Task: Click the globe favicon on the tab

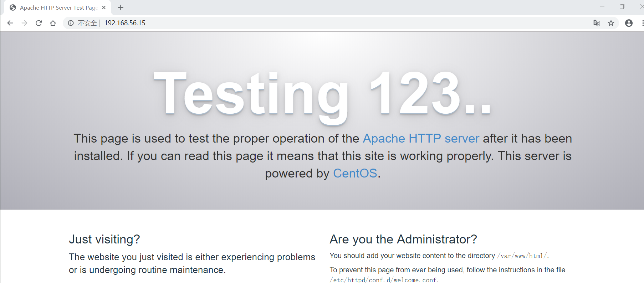Action: click(13, 7)
